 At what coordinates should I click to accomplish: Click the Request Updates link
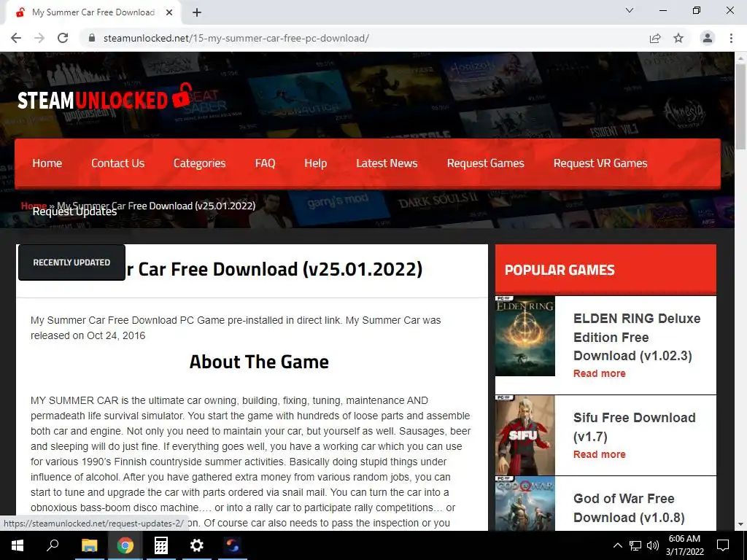[x=74, y=212]
